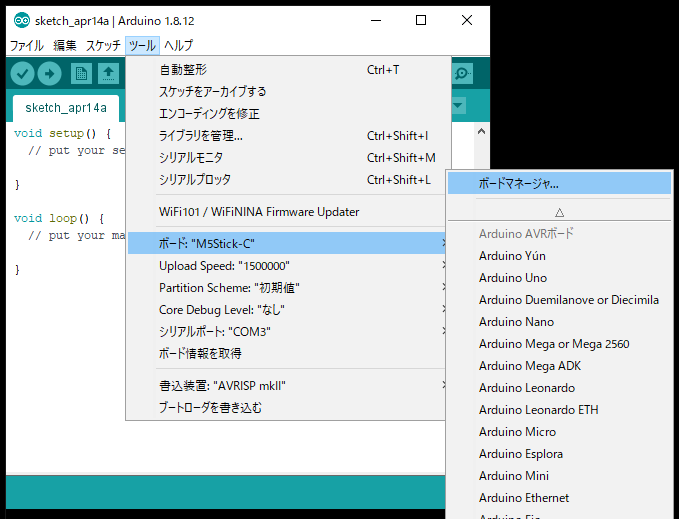Choose シリアルプロッタ from the Tools menu

tap(195, 180)
